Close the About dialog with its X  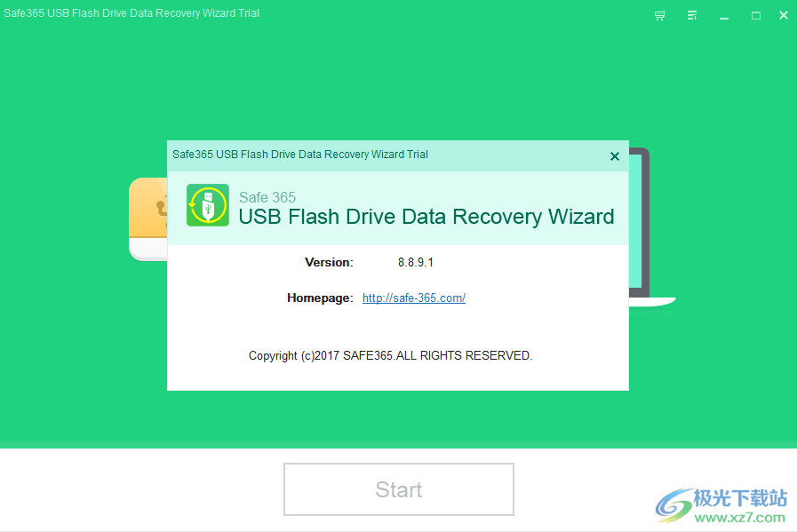(x=614, y=155)
